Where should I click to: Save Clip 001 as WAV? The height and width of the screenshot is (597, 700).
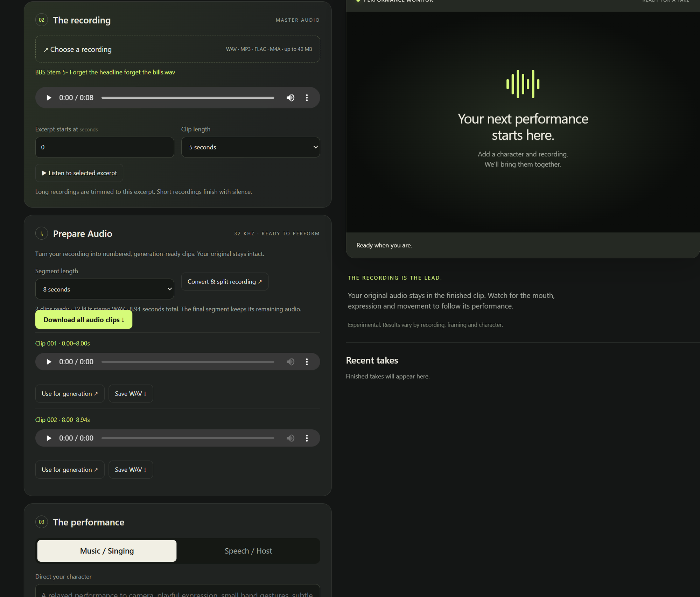pyautogui.click(x=131, y=393)
